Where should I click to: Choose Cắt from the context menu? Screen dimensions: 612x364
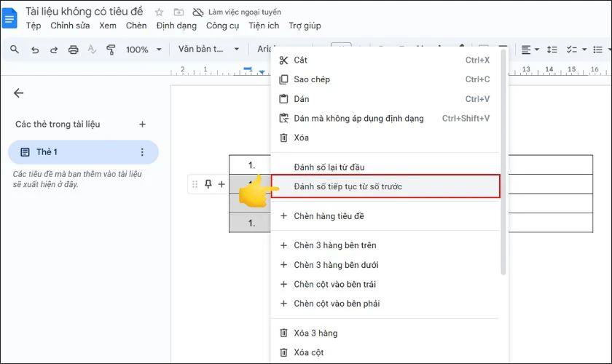pyautogui.click(x=385, y=60)
